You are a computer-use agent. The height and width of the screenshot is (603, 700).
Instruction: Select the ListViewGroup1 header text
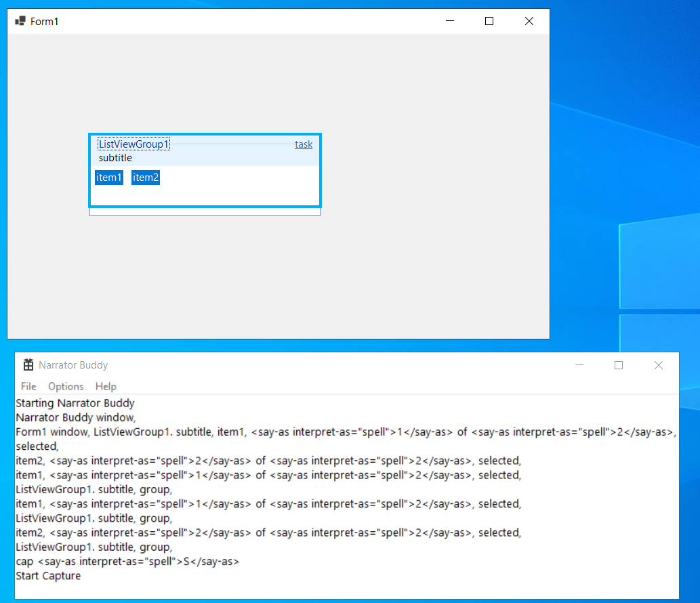point(133,144)
